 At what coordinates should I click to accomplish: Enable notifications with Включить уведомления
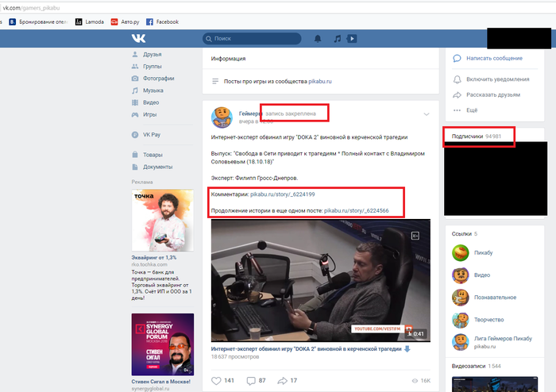click(493, 79)
